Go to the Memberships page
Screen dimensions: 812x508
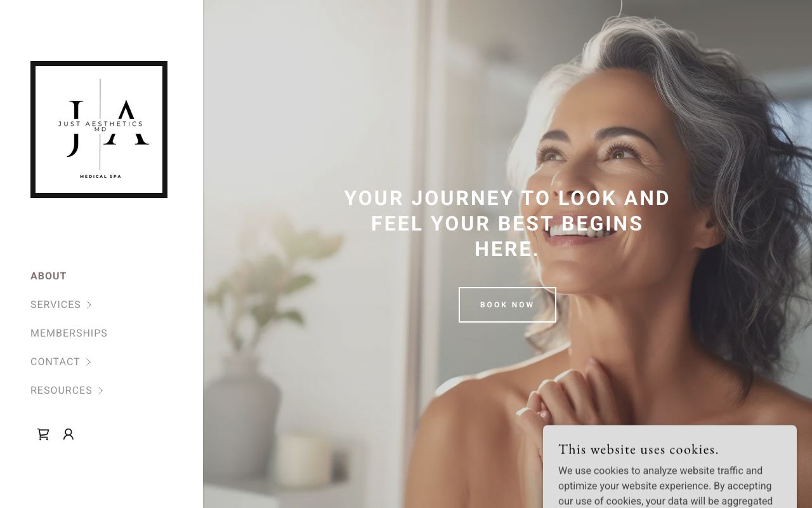69,333
